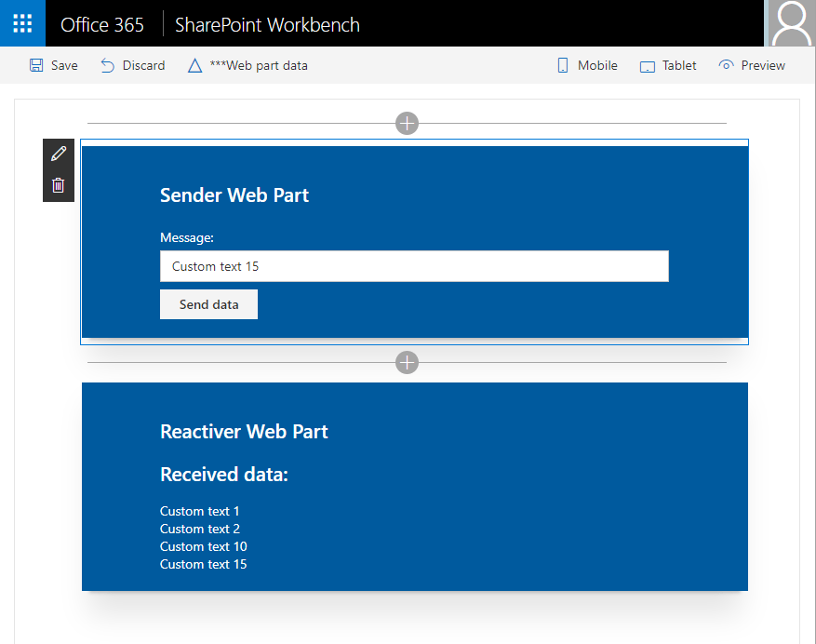Save the workbench page

(53, 65)
